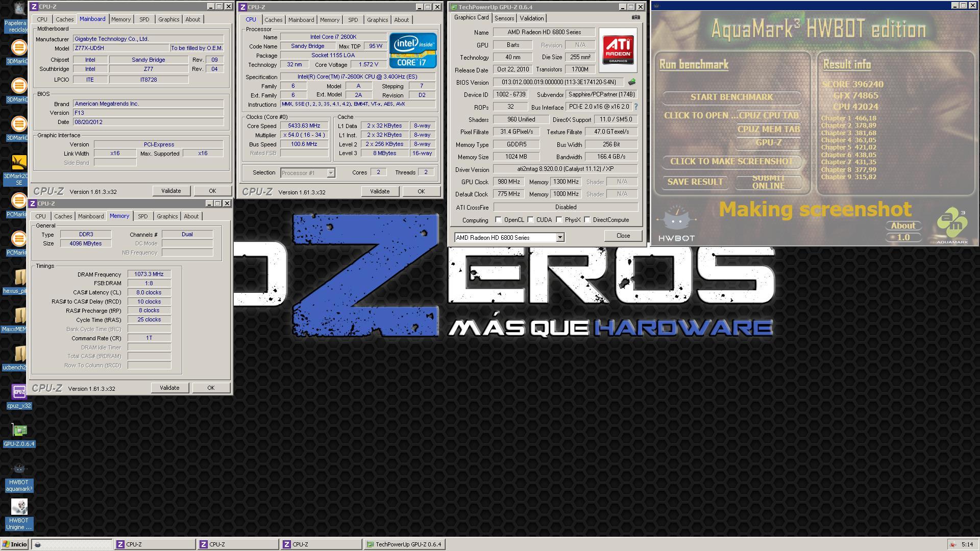980x551 pixels.
Task: Click the GPU-Z title bar icon
Action: (453, 7)
